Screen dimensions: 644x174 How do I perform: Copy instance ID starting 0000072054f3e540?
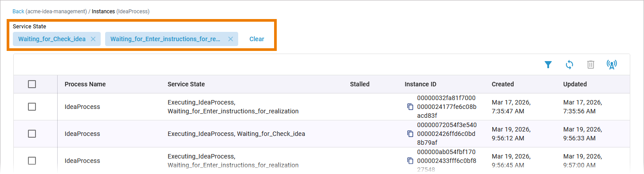click(410, 134)
